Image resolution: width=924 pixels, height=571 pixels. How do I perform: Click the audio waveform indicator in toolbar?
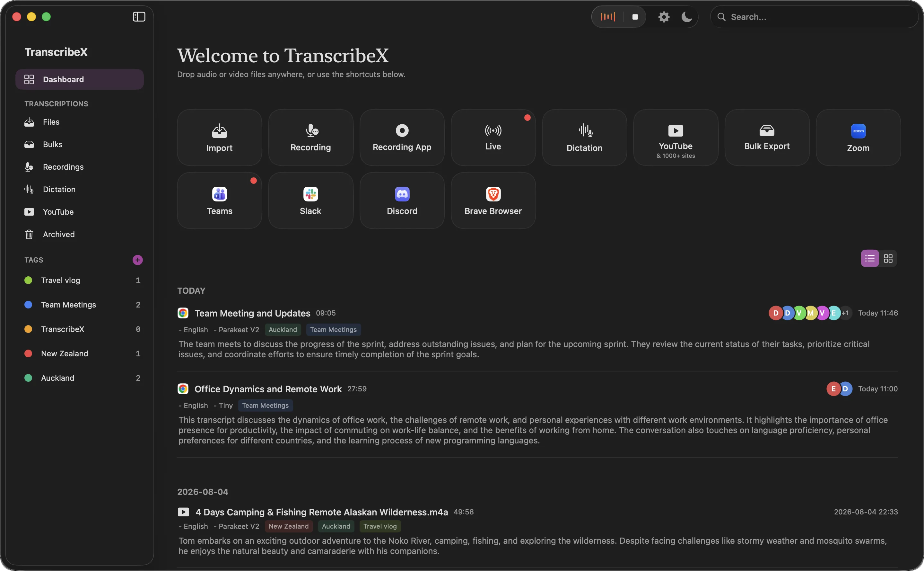tap(608, 17)
